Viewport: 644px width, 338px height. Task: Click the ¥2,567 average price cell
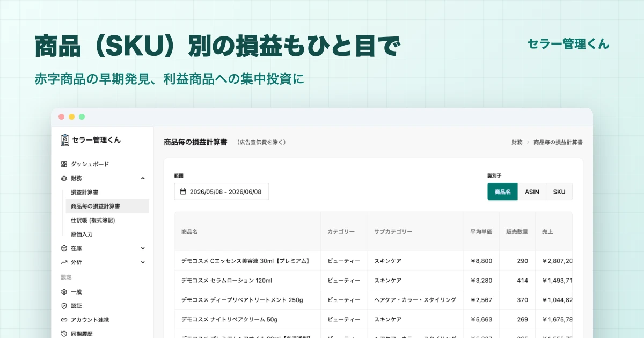[x=481, y=300]
